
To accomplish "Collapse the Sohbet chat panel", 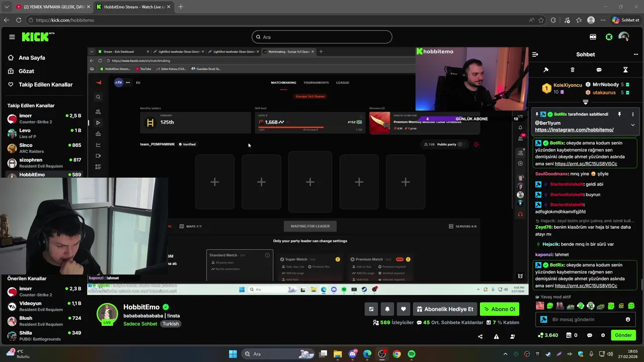I will (x=535, y=54).
